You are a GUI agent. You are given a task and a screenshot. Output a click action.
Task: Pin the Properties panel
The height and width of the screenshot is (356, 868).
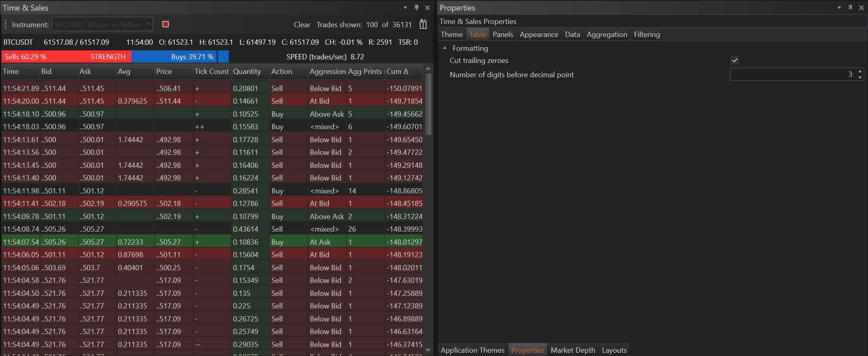coord(850,8)
